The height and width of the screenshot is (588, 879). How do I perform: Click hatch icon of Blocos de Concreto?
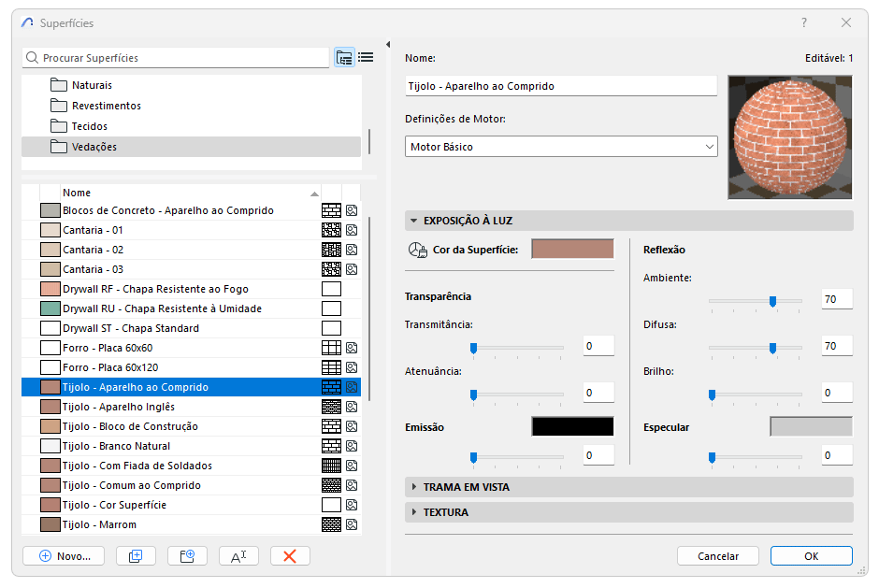point(331,210)
